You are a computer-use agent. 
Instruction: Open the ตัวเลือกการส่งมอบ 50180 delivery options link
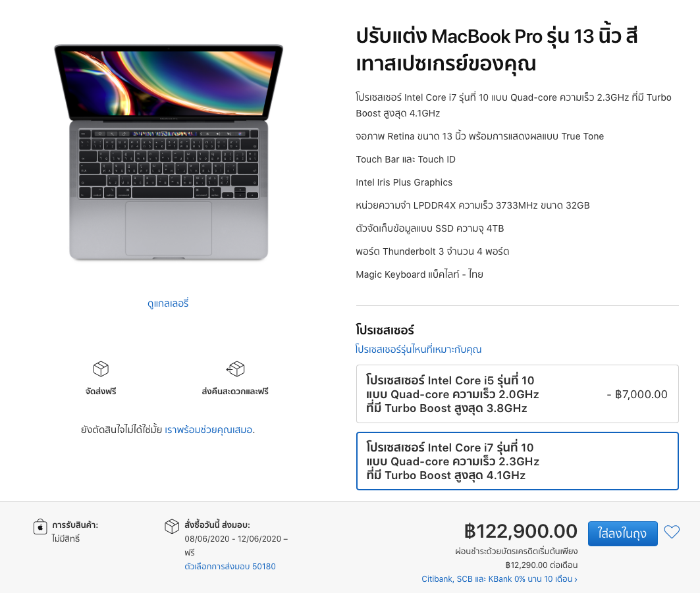point(230,566)
